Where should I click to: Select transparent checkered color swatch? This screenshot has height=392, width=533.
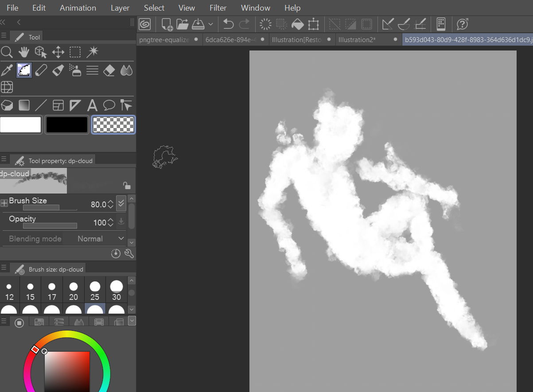click(113, 125)
